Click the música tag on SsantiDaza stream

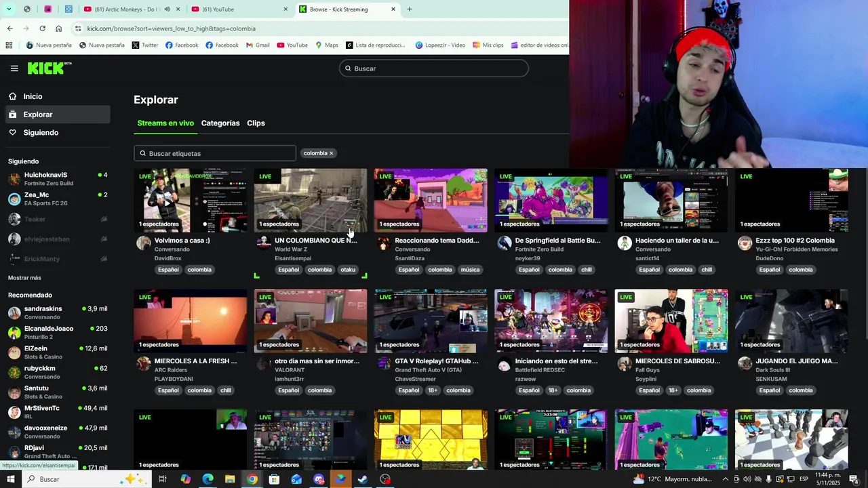coord(470,270)
